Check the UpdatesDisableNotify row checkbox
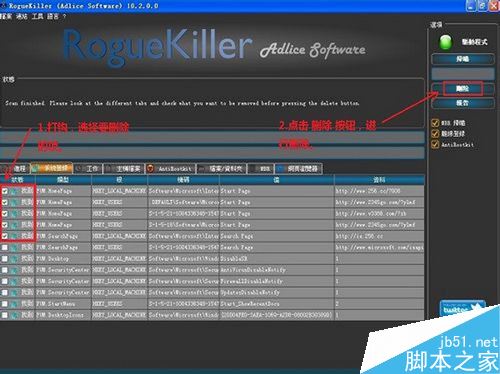Image resolution: width=500 pixels, height=374 pixels. (x=5, y=293)
